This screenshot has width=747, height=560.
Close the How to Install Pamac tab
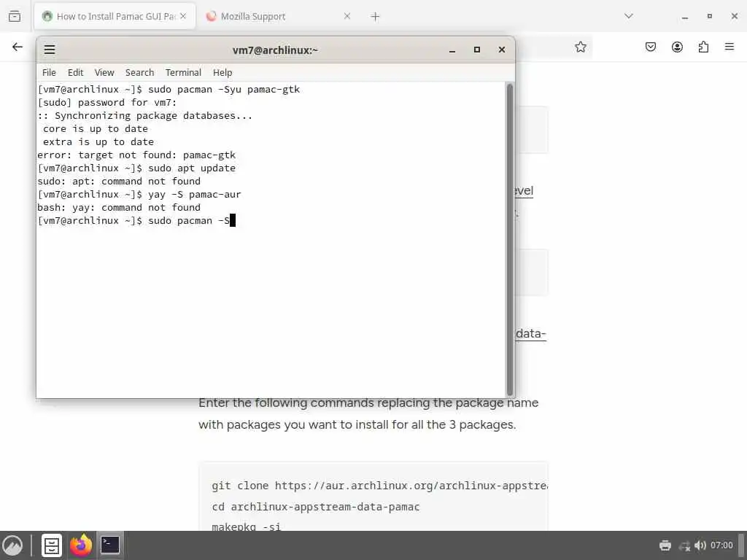pyautogui.click(x=183, y=16)
